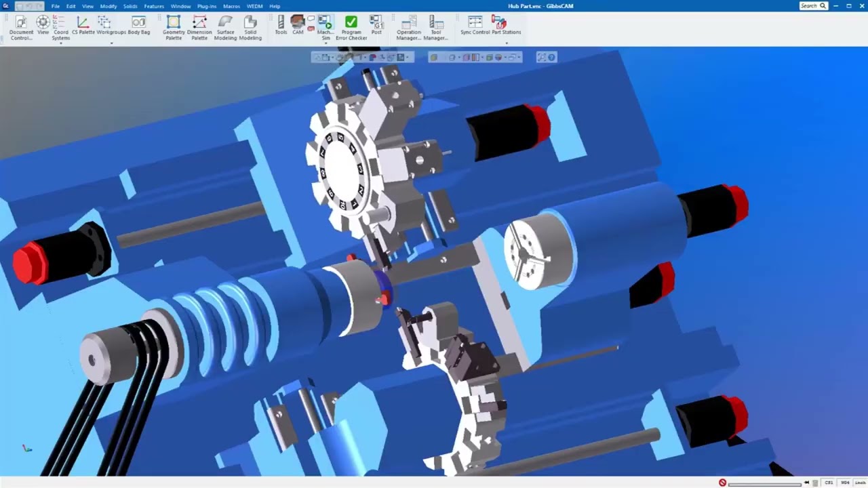The width and height of the screenshot is (868, 488).
Task: Click the Post processor icon
Action: pyautogui.click(x=376, y=26)
